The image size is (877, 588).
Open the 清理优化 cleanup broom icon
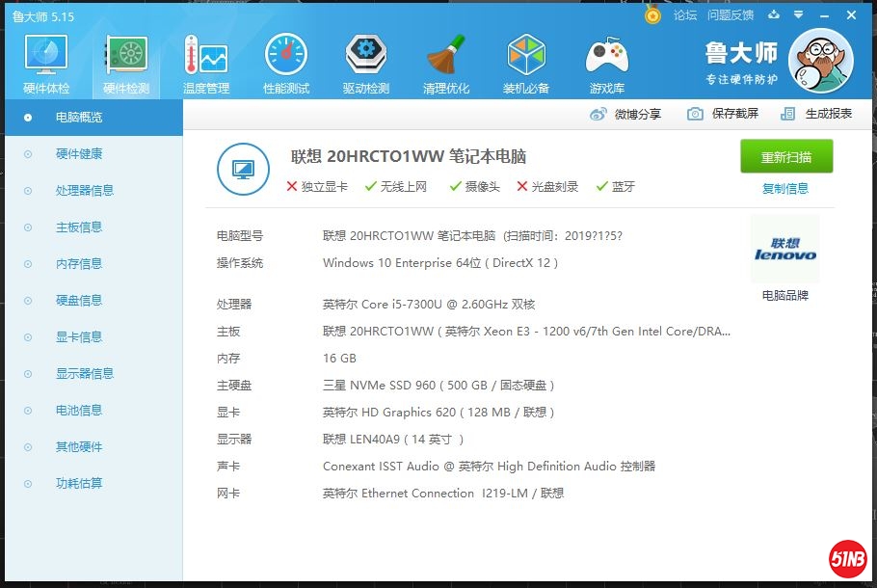(x=446, y=64)
